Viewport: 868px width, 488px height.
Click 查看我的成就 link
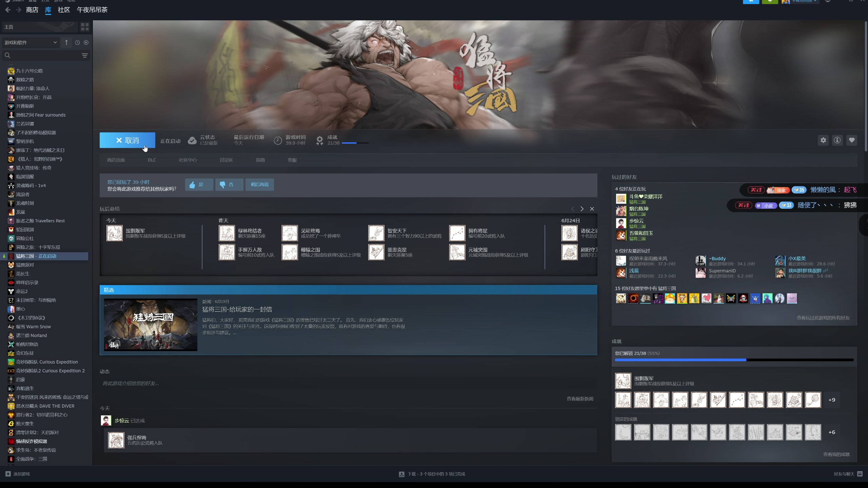(836, 454)
